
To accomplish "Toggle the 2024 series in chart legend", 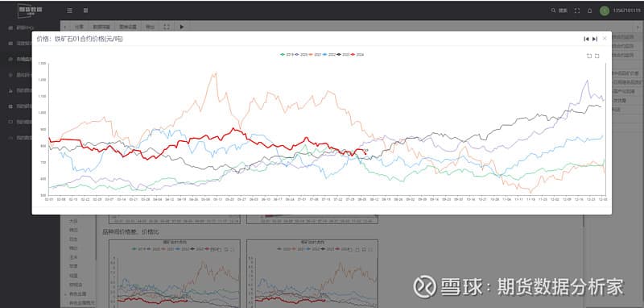I will (357, 54).
